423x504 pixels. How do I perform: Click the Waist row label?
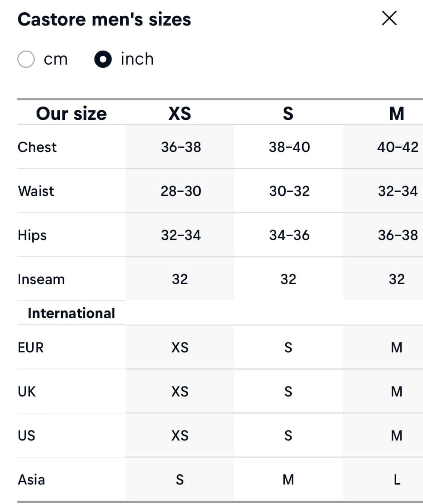click(36, 191)
